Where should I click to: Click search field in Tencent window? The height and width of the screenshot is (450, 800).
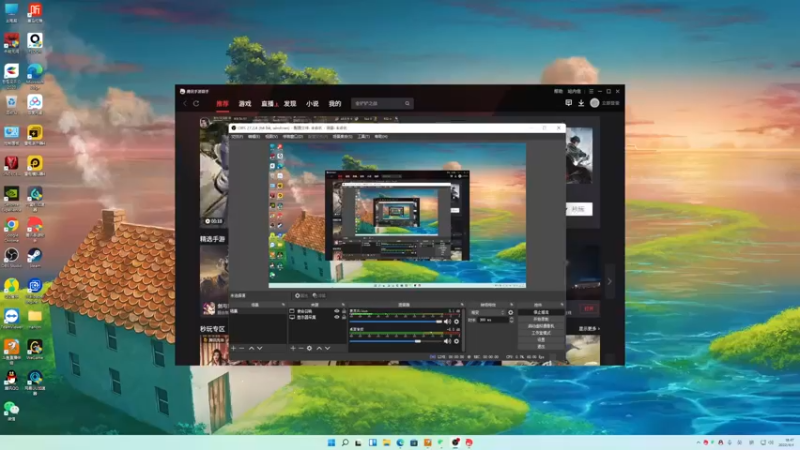pos(382,104)
